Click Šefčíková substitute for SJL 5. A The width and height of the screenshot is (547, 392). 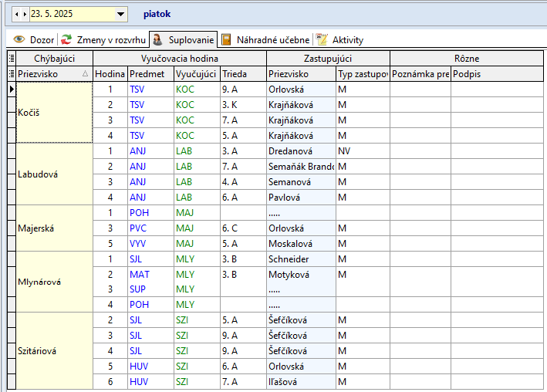coord(301,319)
